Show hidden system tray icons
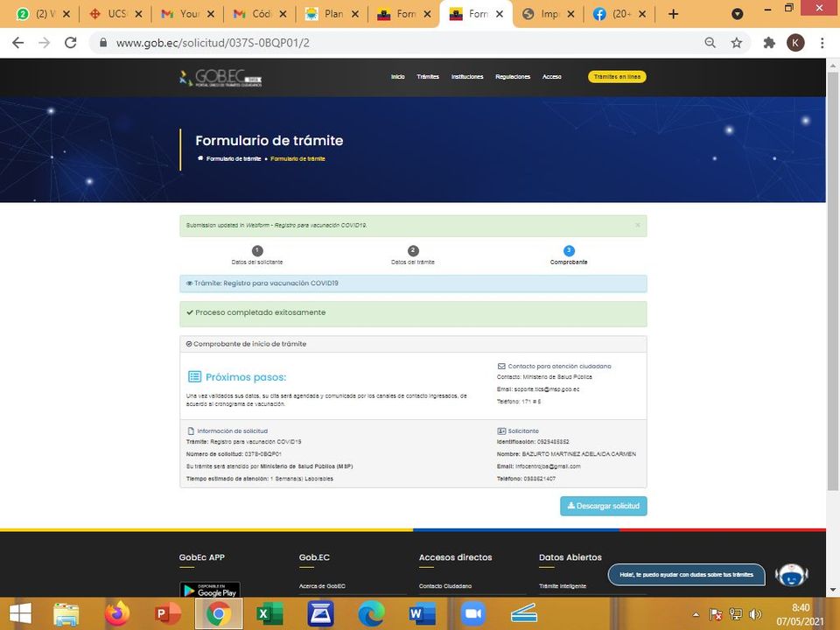840x630 pixels. point(696,614)
